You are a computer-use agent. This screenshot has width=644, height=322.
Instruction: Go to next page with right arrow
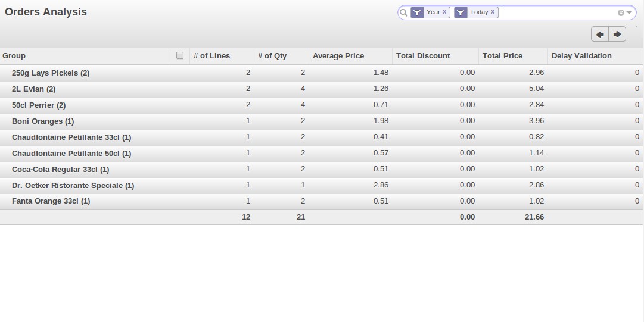pos(617,35)
